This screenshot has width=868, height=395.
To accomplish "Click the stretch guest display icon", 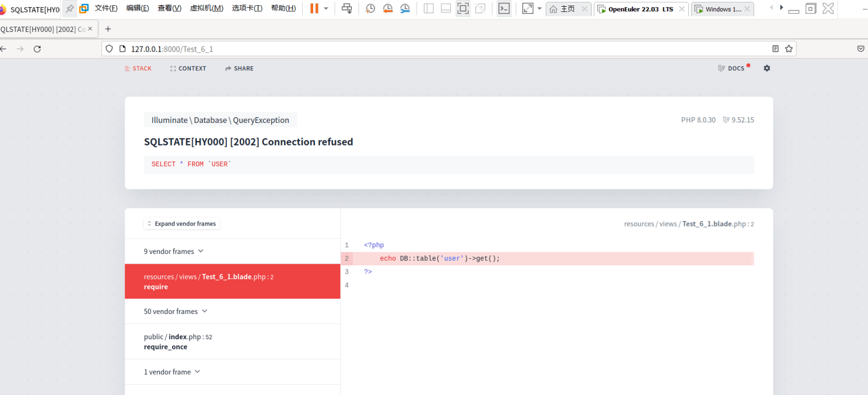I will 528,8.
